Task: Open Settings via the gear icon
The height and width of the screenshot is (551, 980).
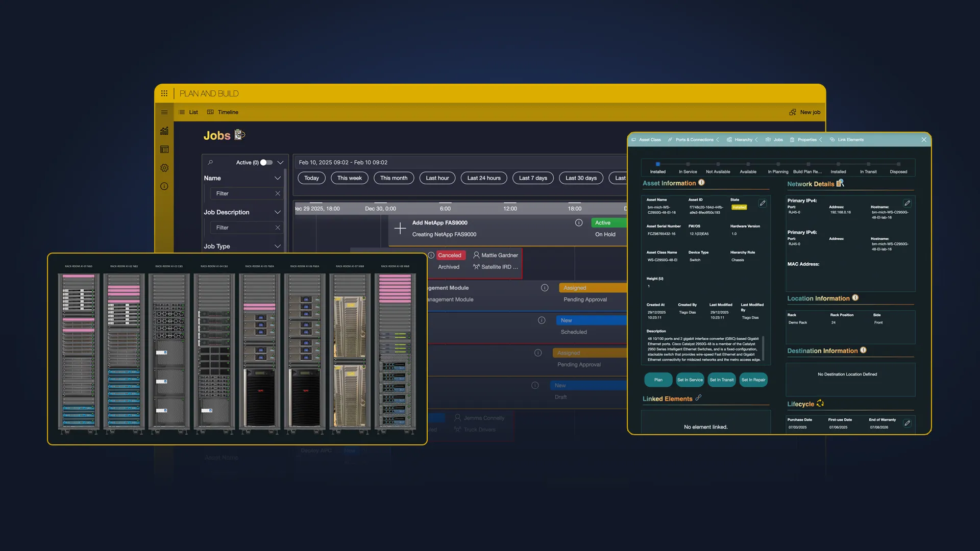Action: coord(164,168)
